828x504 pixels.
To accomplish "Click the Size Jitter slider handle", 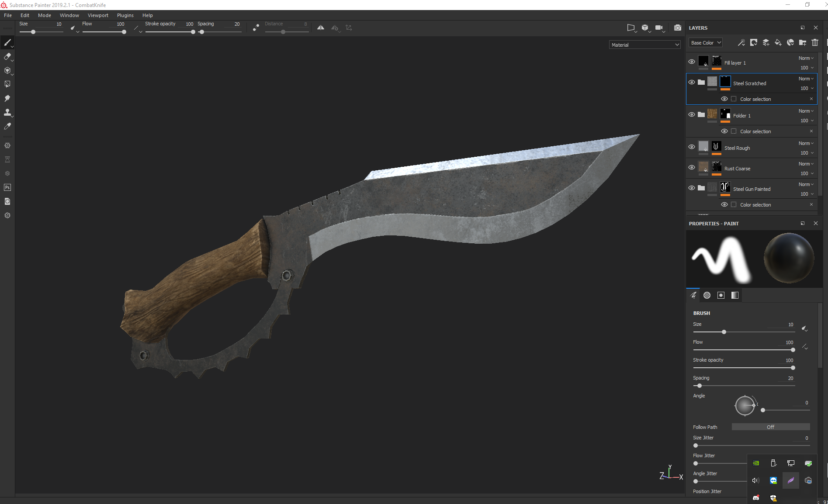I will click(696, 445).
